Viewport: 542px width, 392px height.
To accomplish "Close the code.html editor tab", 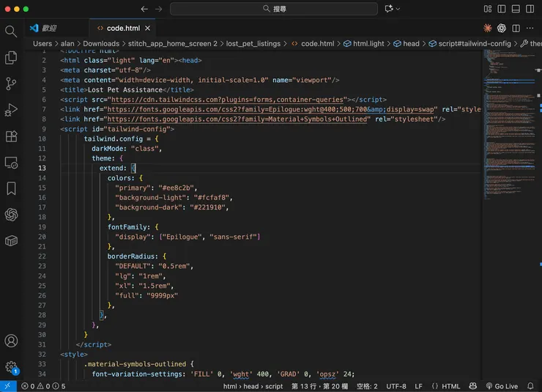I will [x=147, y=28].
